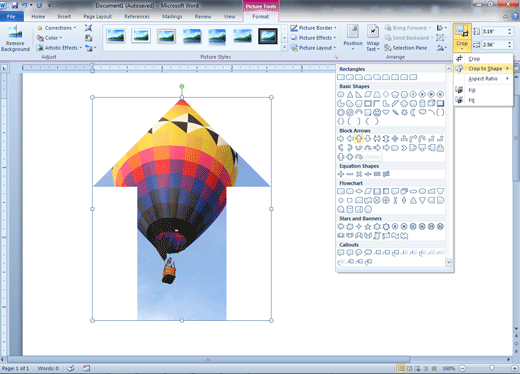Pick the Sun basic shape

(404, 112)
